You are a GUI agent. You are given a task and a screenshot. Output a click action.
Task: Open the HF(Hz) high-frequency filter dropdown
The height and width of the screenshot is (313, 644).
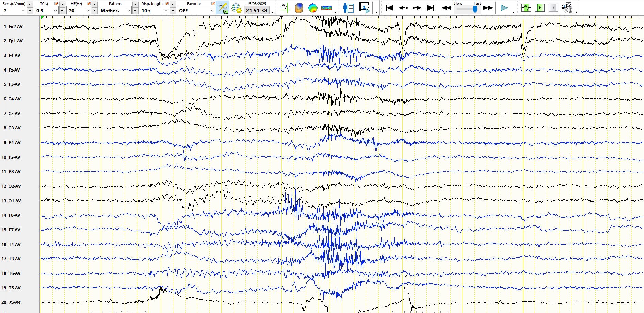(87, 11)
